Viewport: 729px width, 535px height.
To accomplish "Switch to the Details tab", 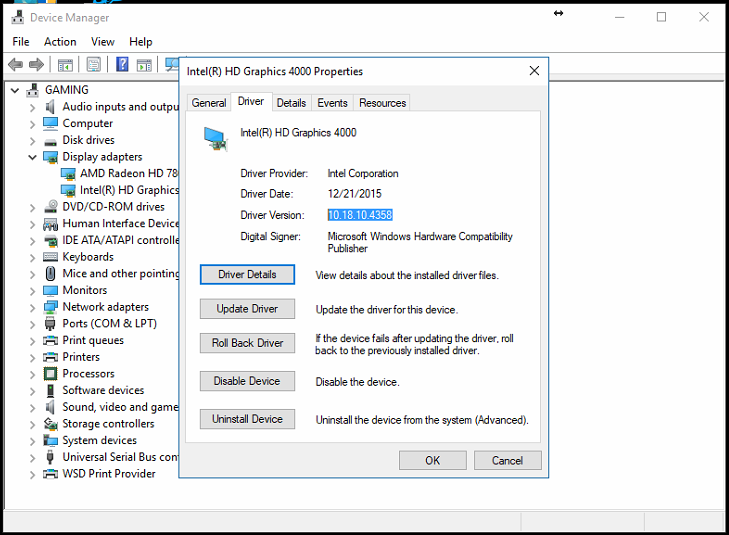I will pyautogui.click(x=291, y=103).
